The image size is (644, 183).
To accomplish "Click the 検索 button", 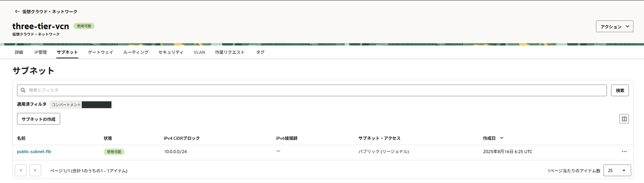I will click(x=620, y=90).
